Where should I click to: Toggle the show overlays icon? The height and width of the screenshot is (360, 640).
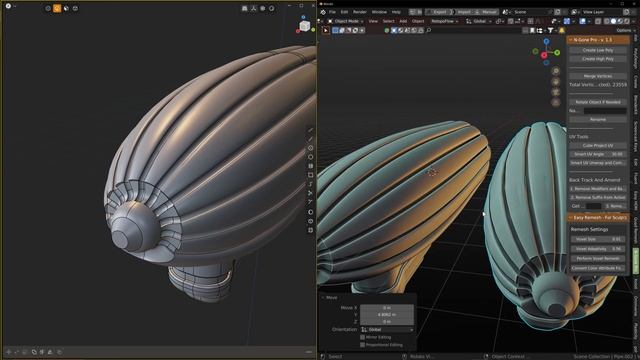(x=583, y=21)
